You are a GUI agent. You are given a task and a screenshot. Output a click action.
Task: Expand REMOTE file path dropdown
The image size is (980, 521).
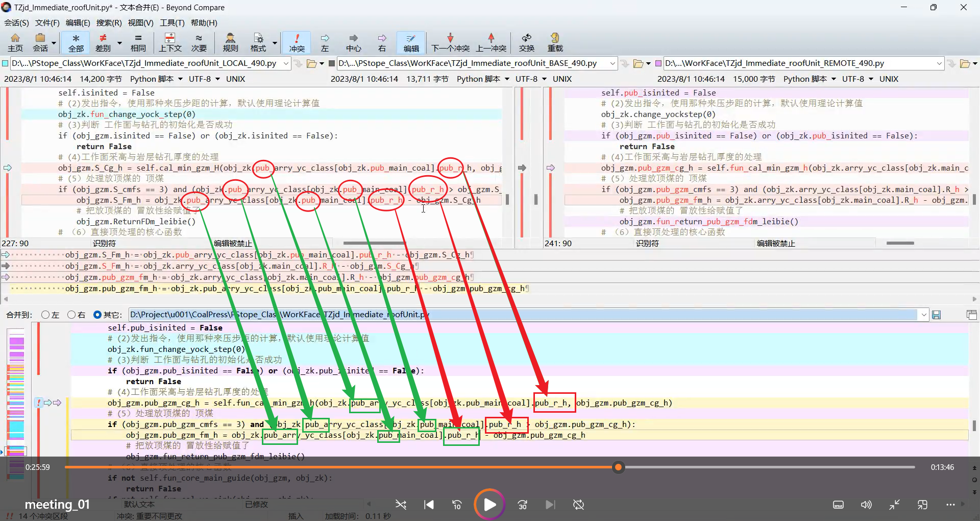click(x=939, y=63)
